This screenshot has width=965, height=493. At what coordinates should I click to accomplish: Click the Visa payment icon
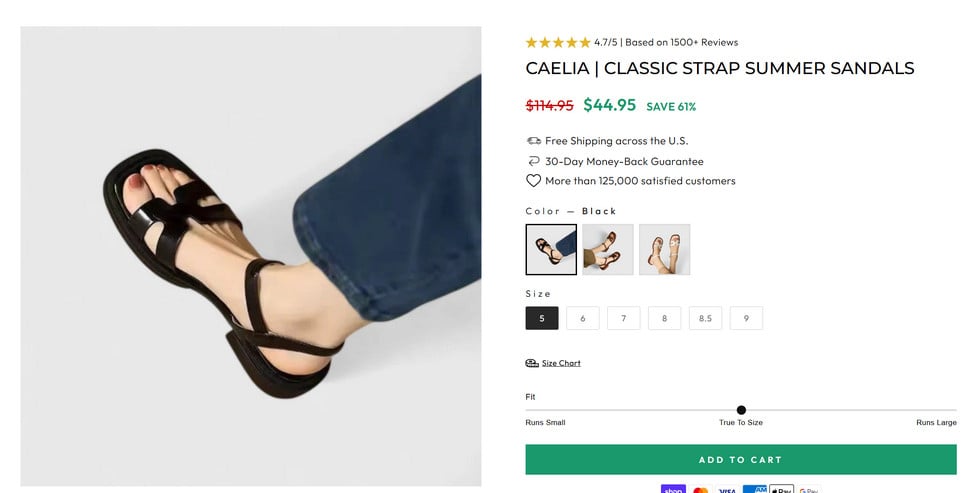coord(727,490)
